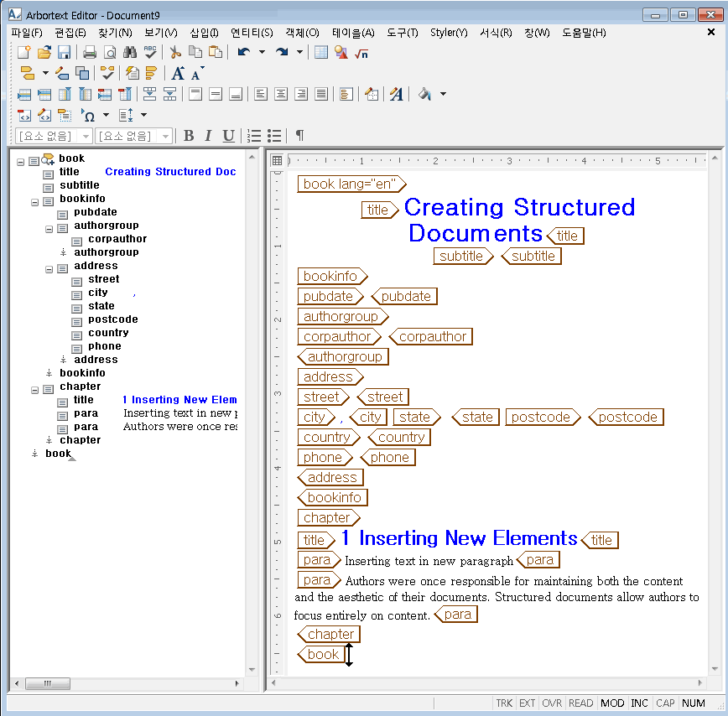
Task: Click the Align Cell Text Center icon
Action: (x=281, y=94)
